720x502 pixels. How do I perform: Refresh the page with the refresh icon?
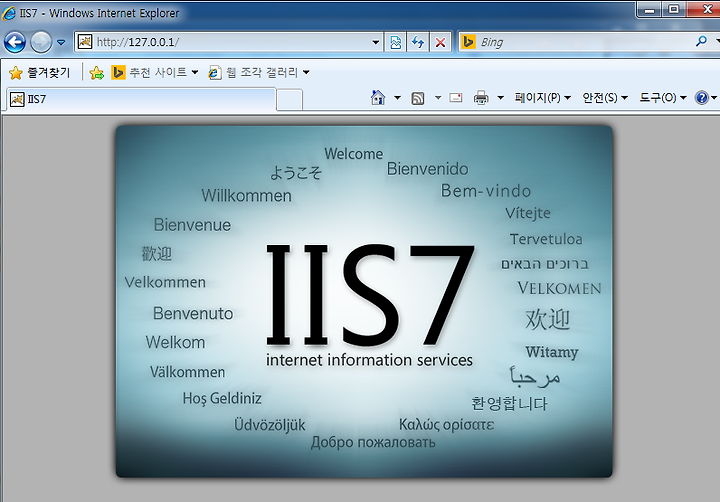click(418, 42)
